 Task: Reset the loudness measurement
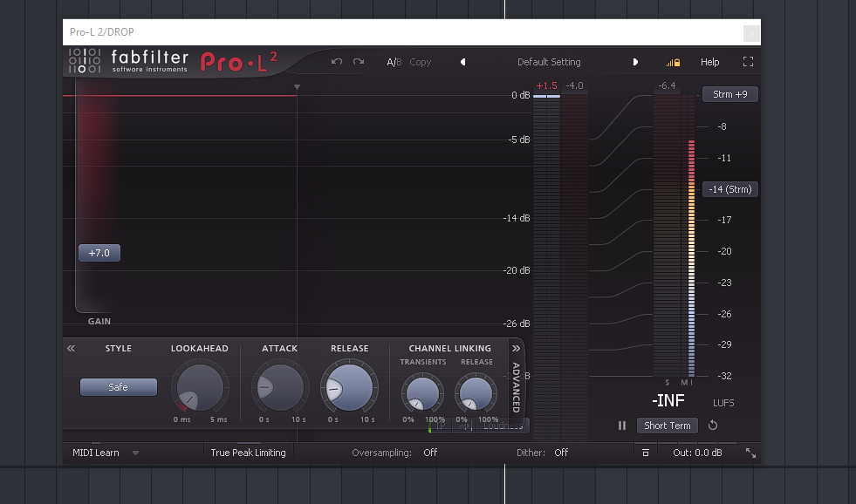coord(713,426)
